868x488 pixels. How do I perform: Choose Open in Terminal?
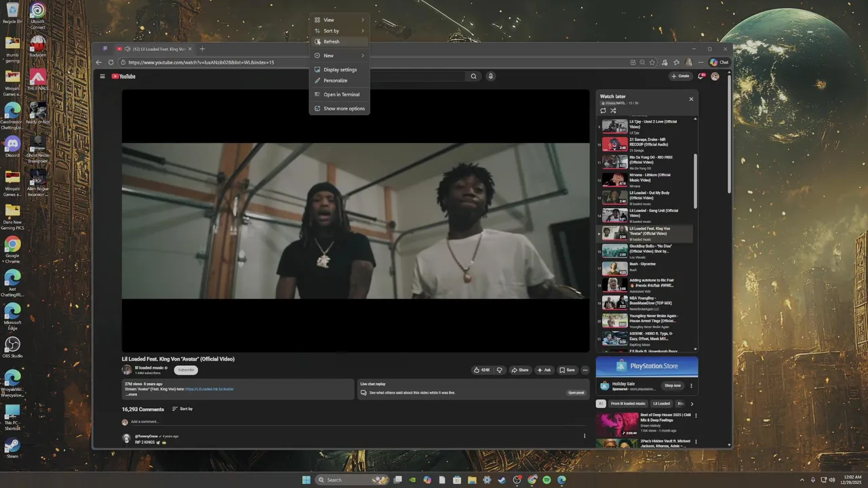pos(339,95)
